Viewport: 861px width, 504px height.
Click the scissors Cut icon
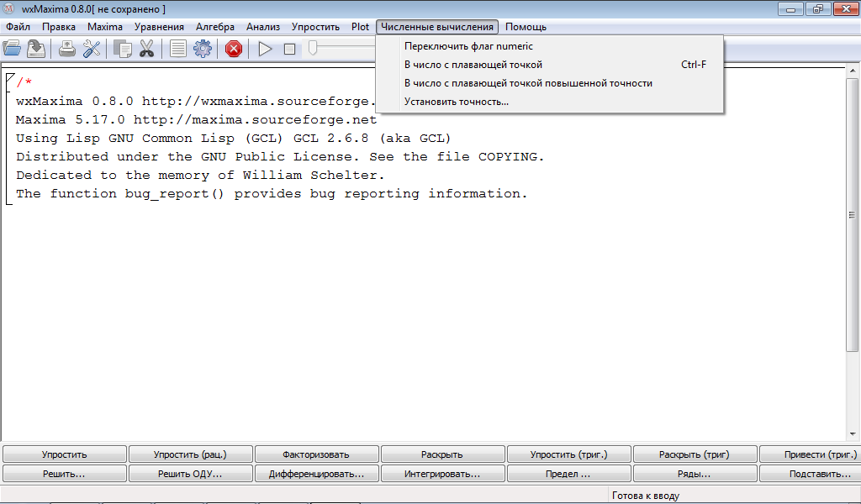(146, 49)
